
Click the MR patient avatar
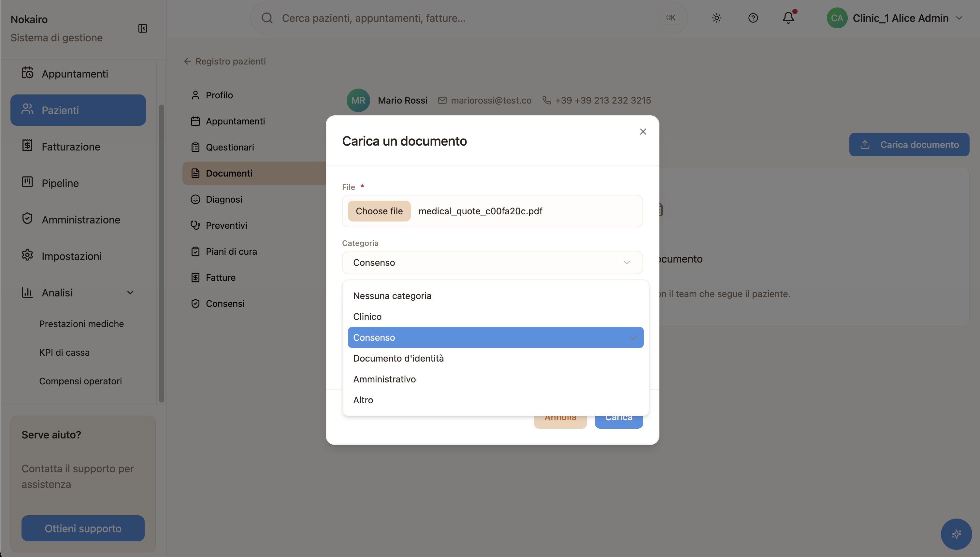click(358, 100)
